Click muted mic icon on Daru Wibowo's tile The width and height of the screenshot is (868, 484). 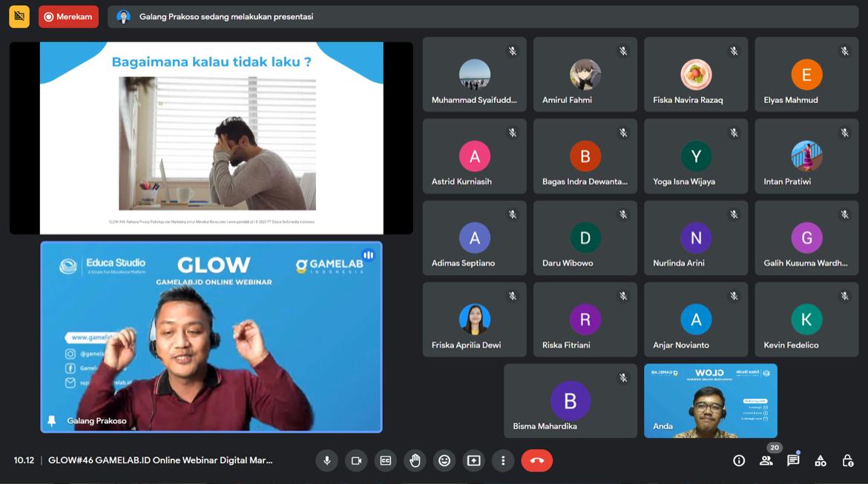[623, 214]
